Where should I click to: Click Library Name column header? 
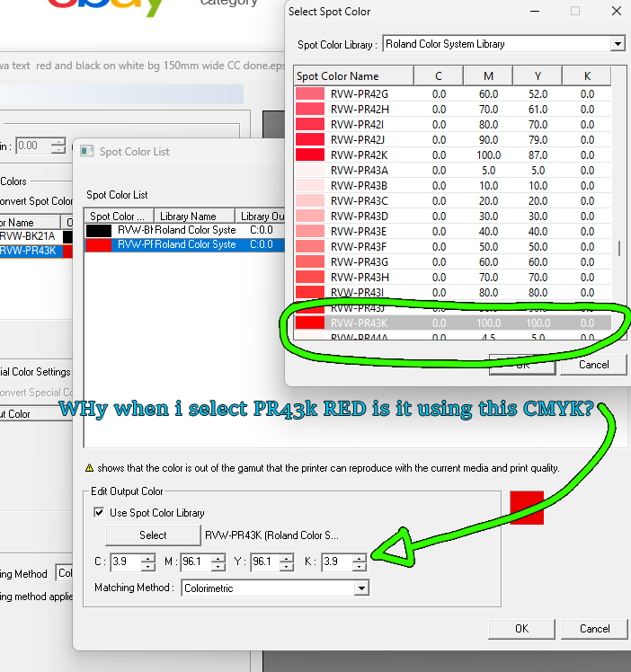pyautogui.click(x=195, y=216)
